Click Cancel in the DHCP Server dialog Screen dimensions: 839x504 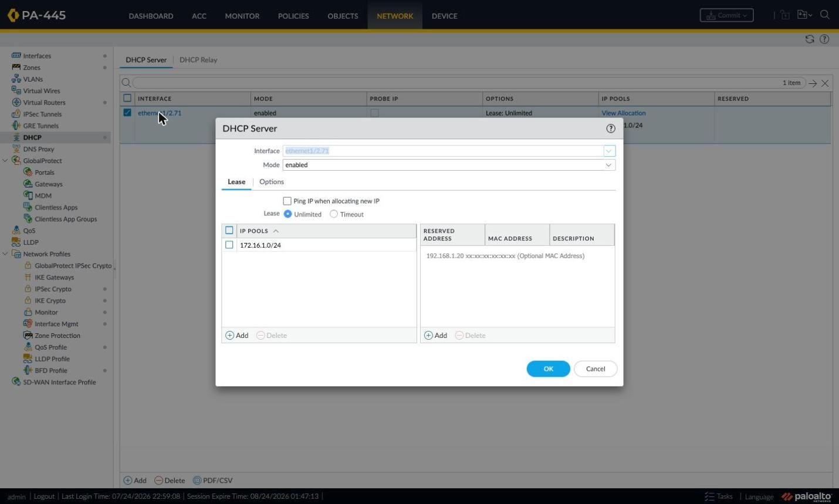[x=595, y=368]
